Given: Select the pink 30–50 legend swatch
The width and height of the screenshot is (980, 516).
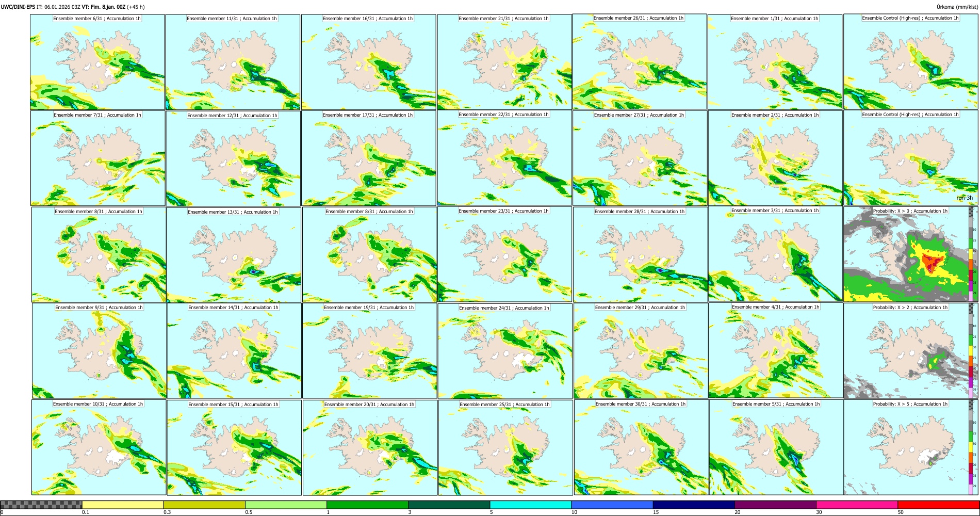Looking at the screenshot, I should pos(857,505).
